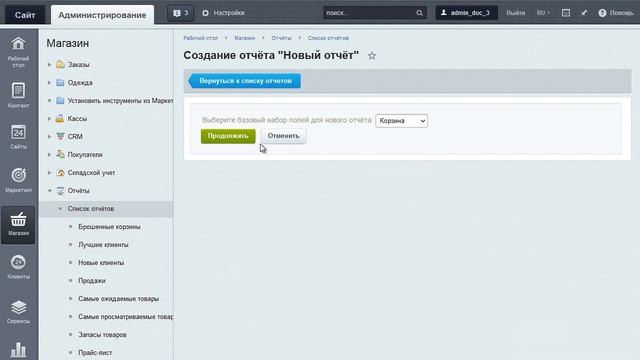Click Продолжить green button

pyautogui.click(x=228, y=136)
